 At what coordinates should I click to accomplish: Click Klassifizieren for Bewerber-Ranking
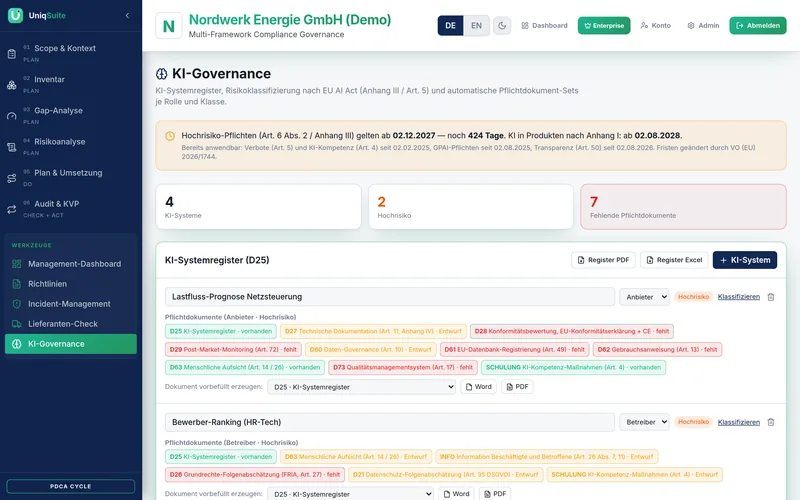click(x=738, y=422)
